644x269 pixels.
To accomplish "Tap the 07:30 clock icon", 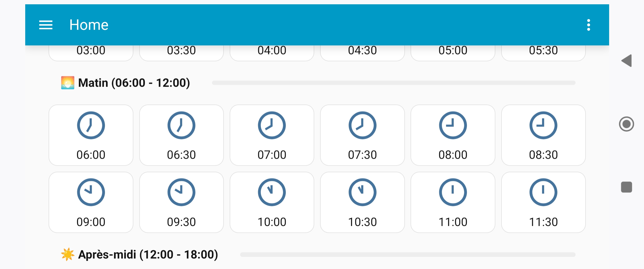I will (362, 125).
